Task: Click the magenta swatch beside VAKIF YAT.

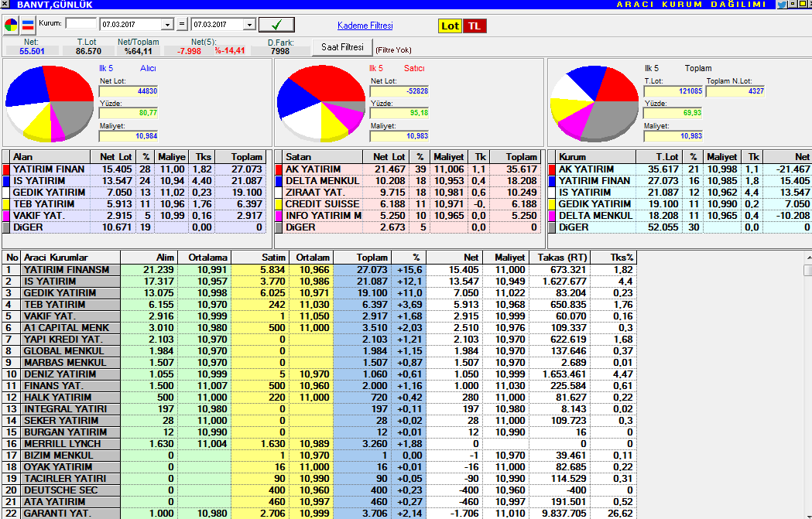Action: pyautogui.click(x=6, y=216)
